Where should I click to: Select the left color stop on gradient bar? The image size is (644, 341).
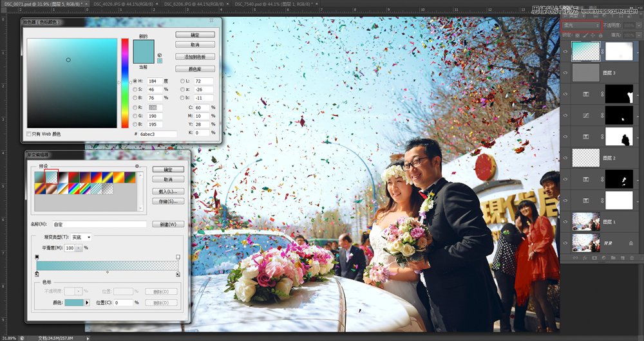(x=37, y=273)
